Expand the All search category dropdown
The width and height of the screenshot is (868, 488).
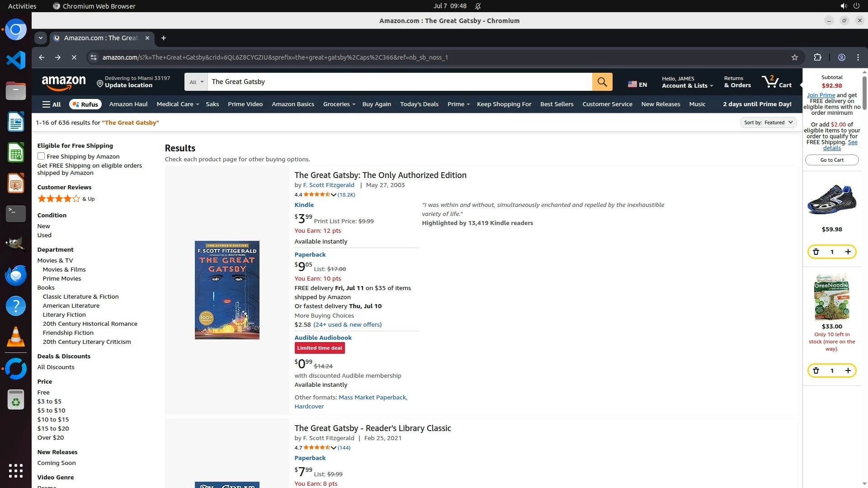196,82
